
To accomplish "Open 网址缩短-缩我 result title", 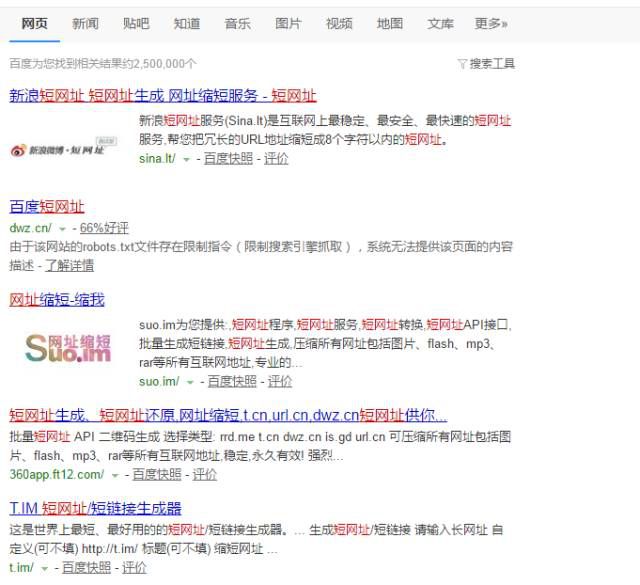I will [57, 300].
